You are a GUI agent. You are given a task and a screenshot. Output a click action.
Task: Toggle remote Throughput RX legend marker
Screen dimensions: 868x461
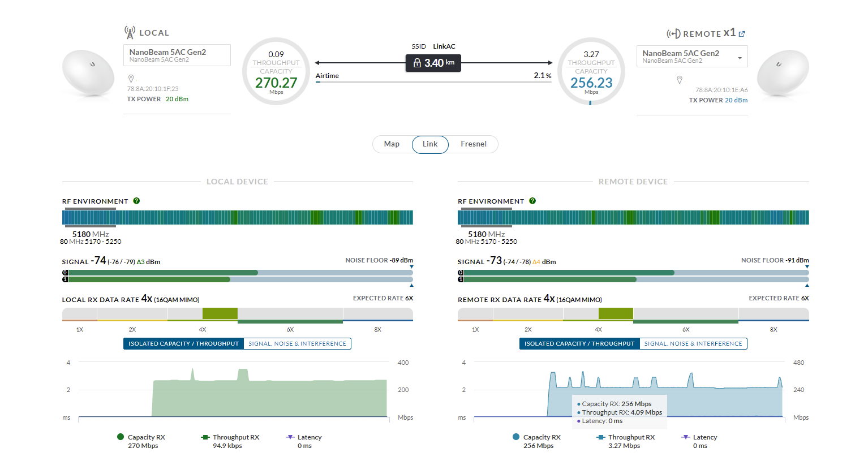pos(601,437)
